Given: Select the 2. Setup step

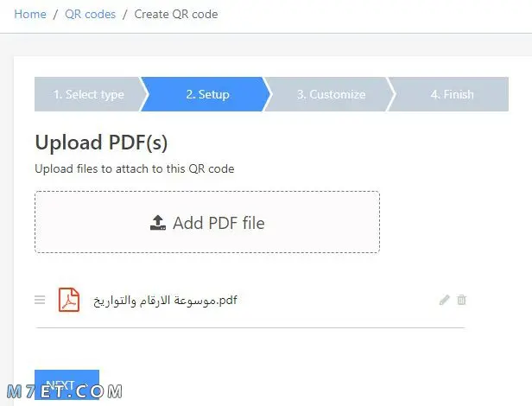Looking at the screenshot, I should (207, 94).
